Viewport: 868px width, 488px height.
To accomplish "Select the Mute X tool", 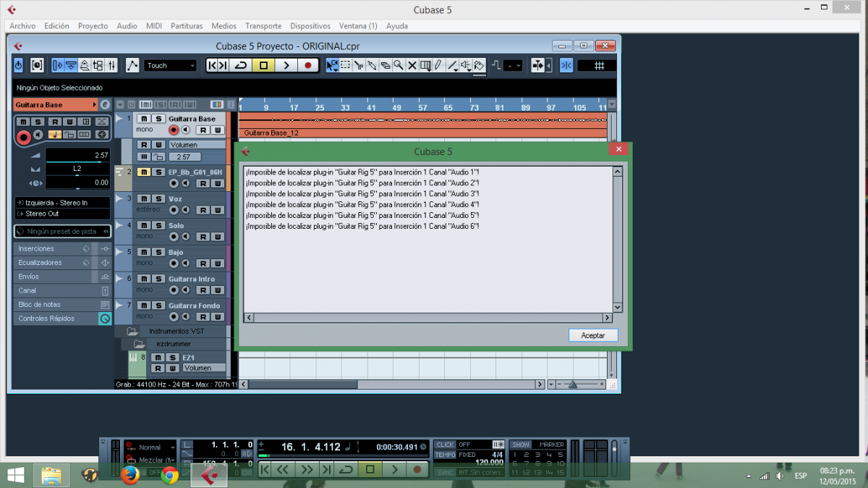I will tap(412, 65).
